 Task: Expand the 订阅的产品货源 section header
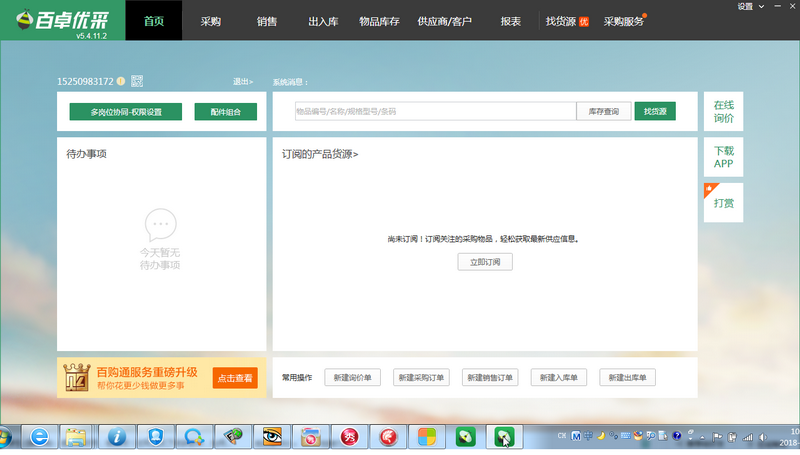[320, 154]
